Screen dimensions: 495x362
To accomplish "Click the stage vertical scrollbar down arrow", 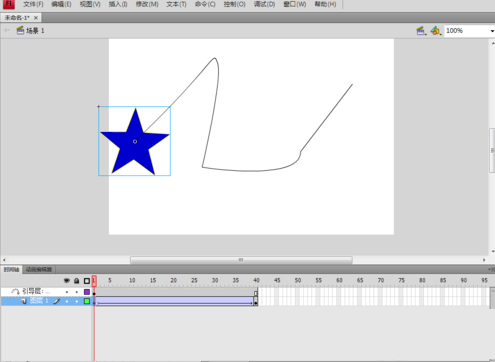I will [492, 252].
